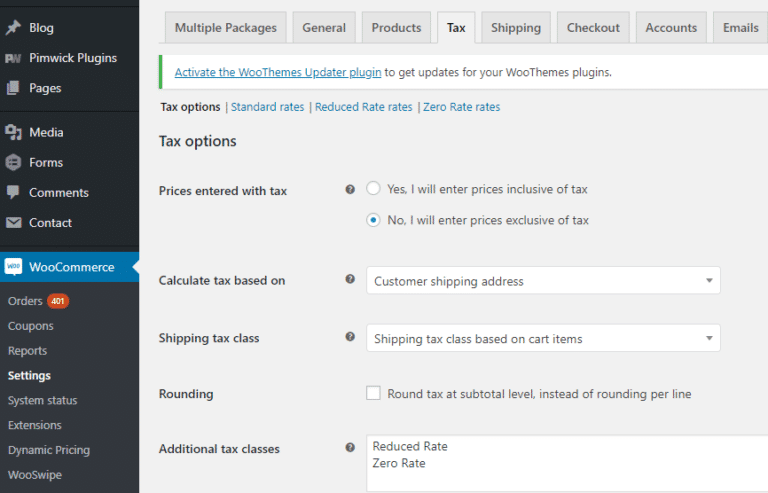
Task: Click help icon for Prices entered with tax
Action: tap(350, 189)
